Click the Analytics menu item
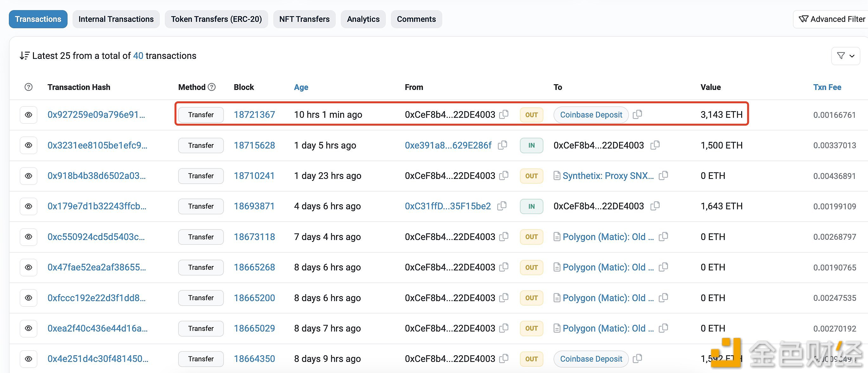The height and width of the screenshot is (373, 868). coord(363,19)
